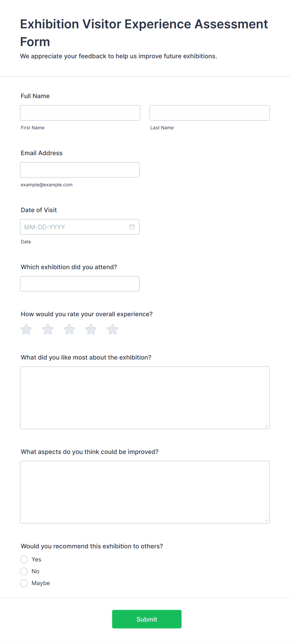Rate experience with the first star
The image size is (290, 644).
26,329
